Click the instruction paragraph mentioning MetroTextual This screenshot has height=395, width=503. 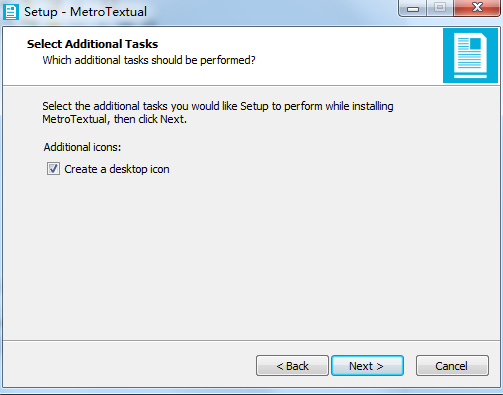coord(218,113)
